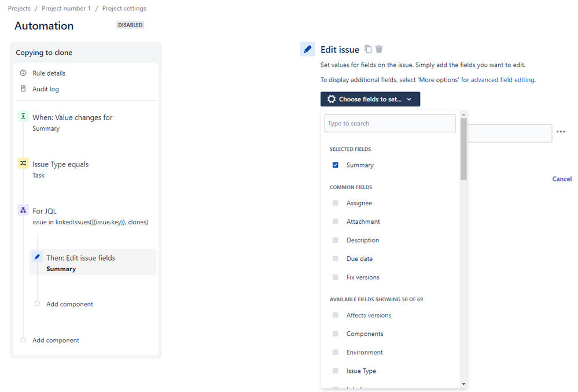
Task: Click the Audit log document icon
Action: pos(23,89)
